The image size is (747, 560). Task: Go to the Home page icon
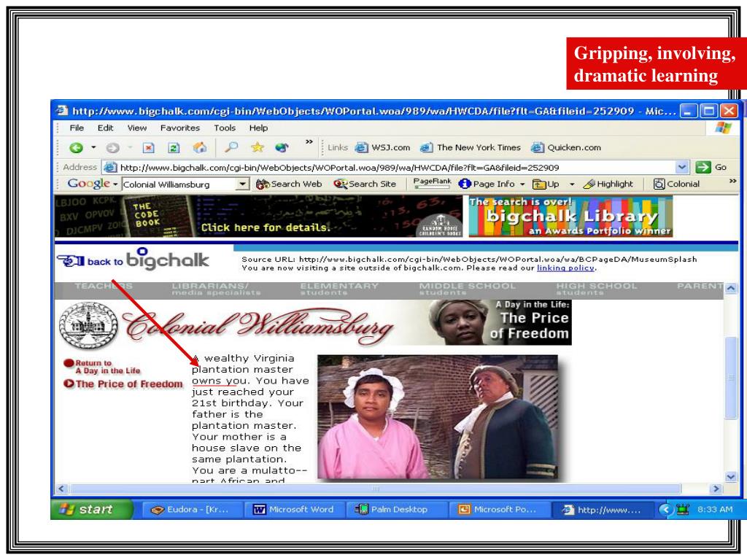point(200,148)
